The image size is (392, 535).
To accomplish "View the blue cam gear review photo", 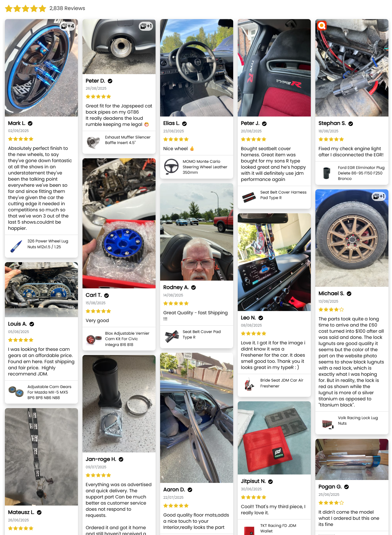I will [x=119, y=223].
